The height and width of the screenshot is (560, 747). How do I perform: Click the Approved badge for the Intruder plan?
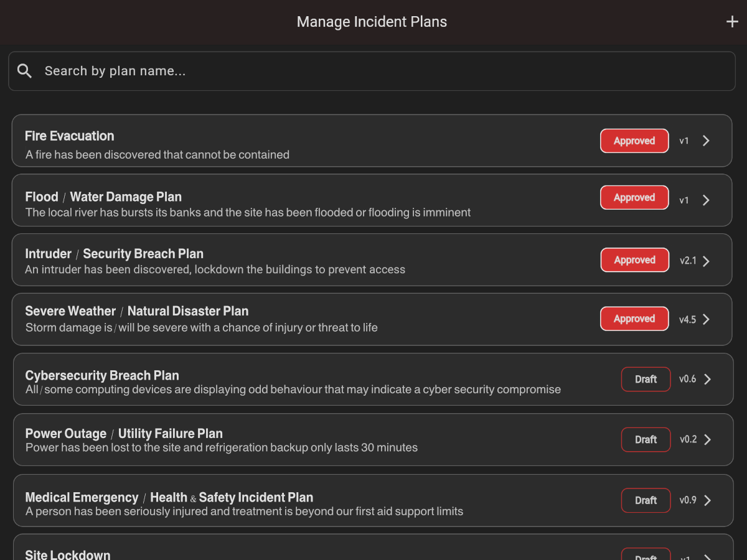click(x=634, y=259)
